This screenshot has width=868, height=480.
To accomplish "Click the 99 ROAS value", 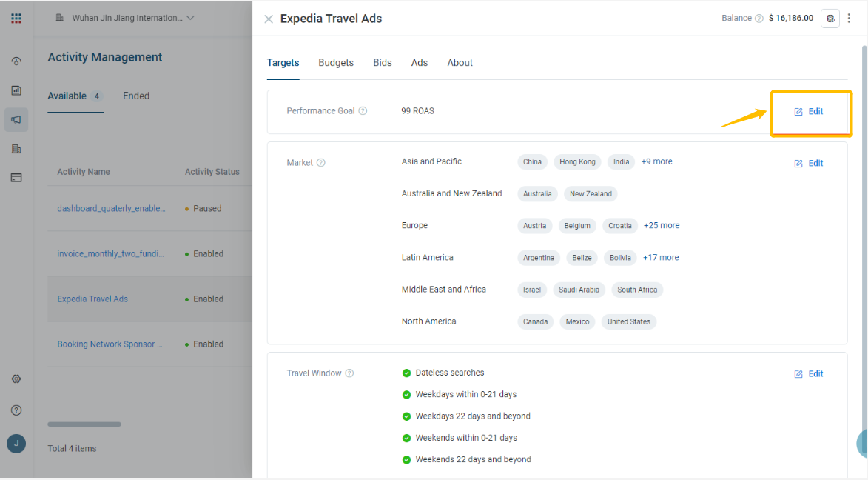I will click(418, 111).
